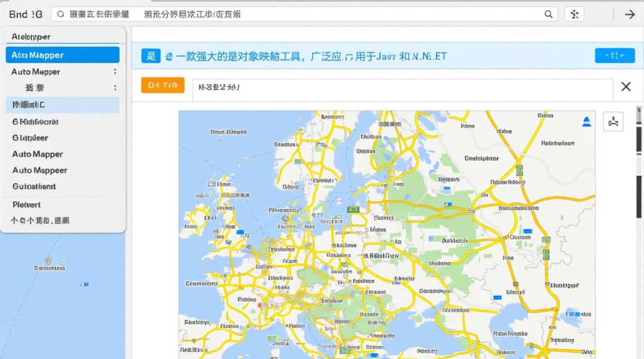
Task: Click the blue button in the result banner
Action: coord(615,56)
